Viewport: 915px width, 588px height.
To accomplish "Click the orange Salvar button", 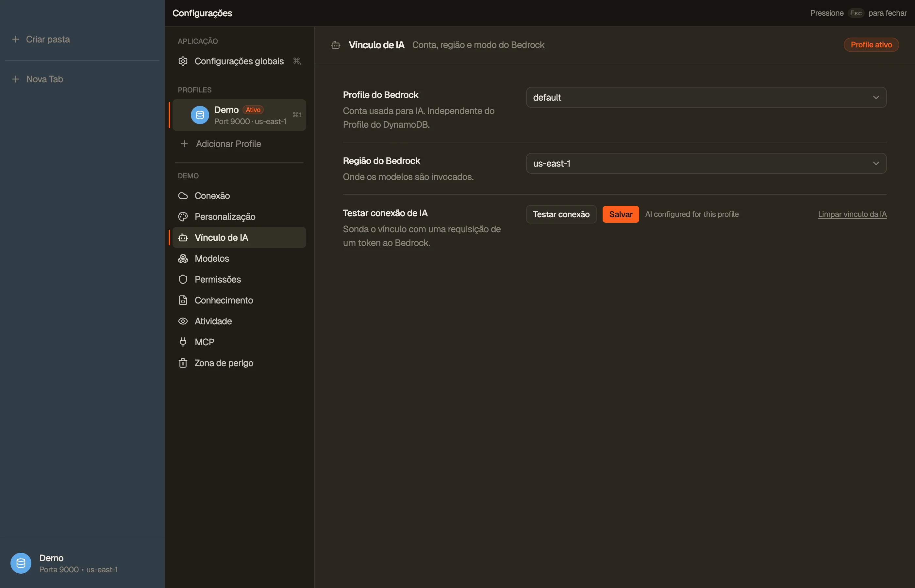I will 621,214.
